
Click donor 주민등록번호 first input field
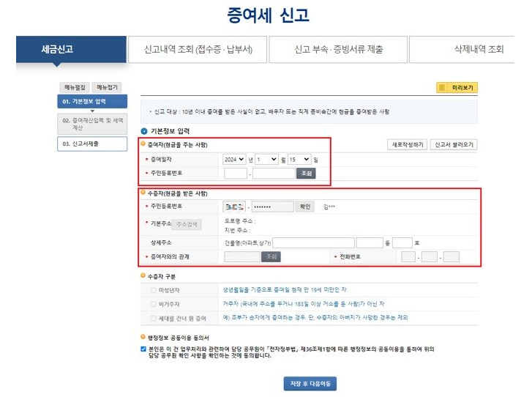point(236,174)
